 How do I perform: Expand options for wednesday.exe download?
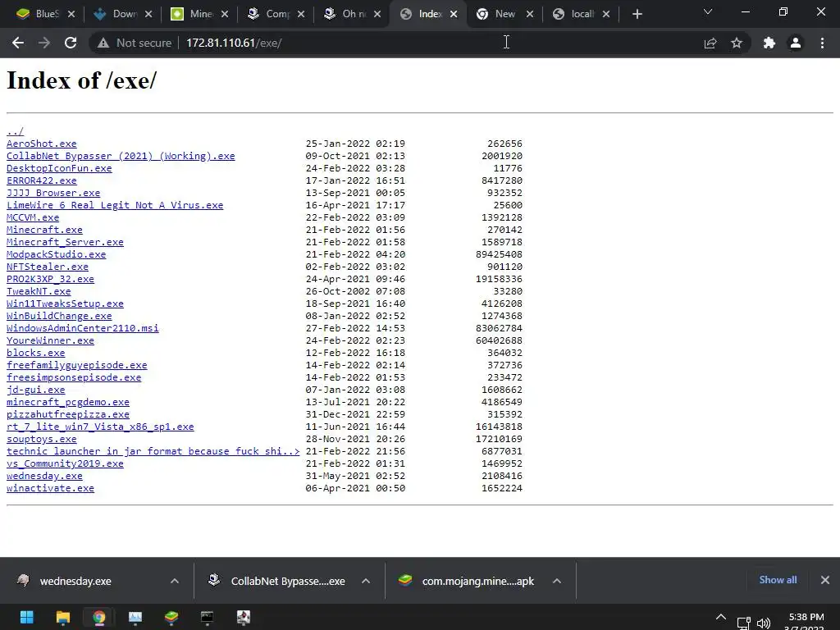tap(175, 581)
